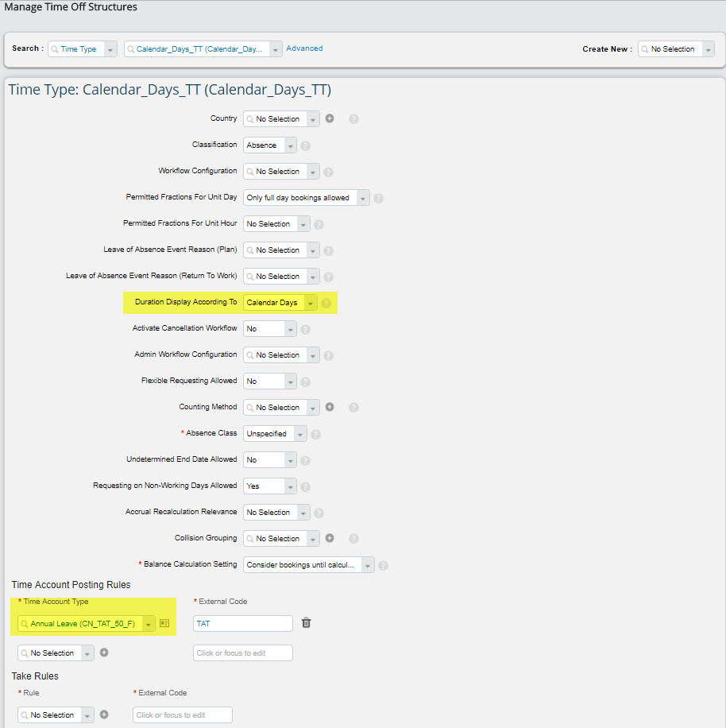Open help icon next to Collision Grouping
Viewport: 726px width, 728px height.
tap(353, 539)
